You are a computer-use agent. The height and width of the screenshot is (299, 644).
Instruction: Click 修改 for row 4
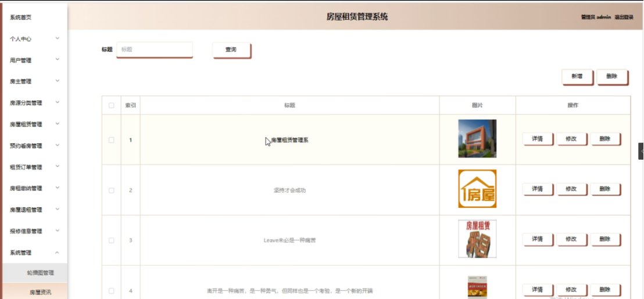pos(571,290)
